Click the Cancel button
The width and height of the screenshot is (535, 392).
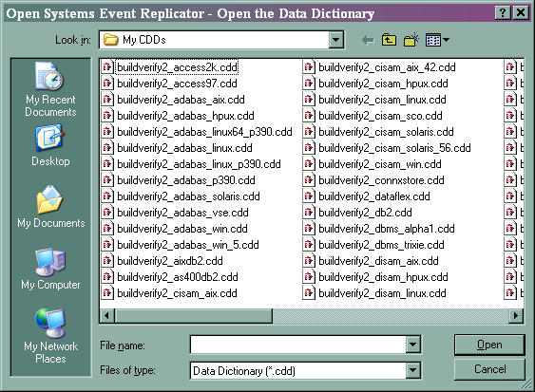click(x=489, y=369)
